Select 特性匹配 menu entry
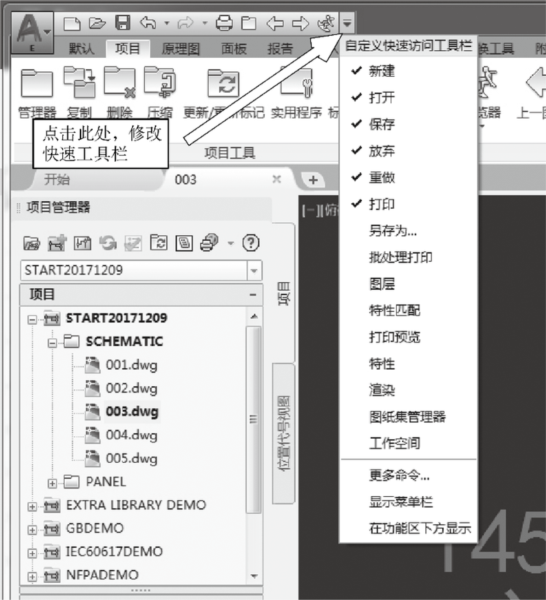546x600 pixels. pos(408,310)
